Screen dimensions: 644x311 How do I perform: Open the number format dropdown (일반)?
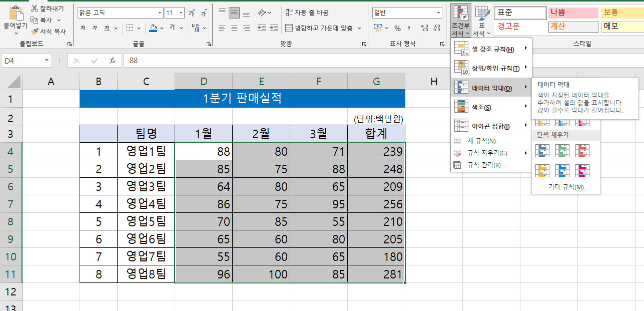tap(439, 13)
